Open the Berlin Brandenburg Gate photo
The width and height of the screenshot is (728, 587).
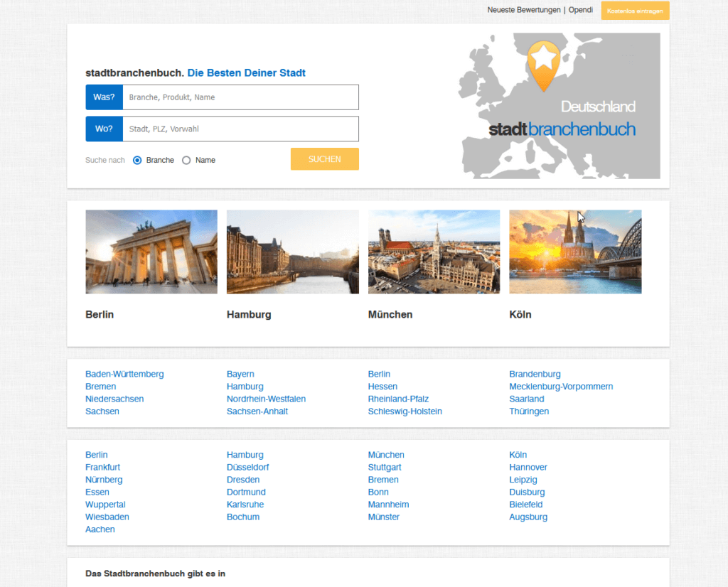151,252
